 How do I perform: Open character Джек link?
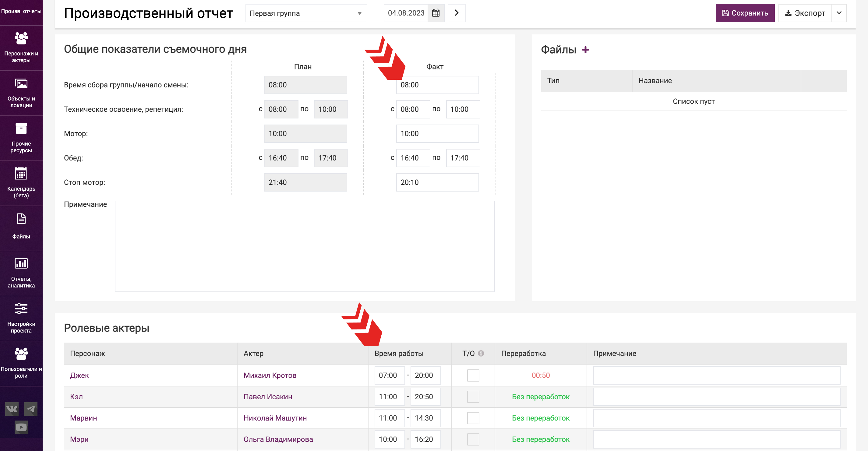pos(79,375)
